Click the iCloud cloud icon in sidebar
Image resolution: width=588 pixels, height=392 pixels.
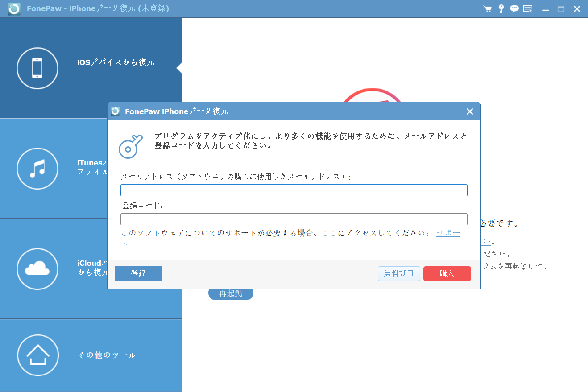click(37, 269)
